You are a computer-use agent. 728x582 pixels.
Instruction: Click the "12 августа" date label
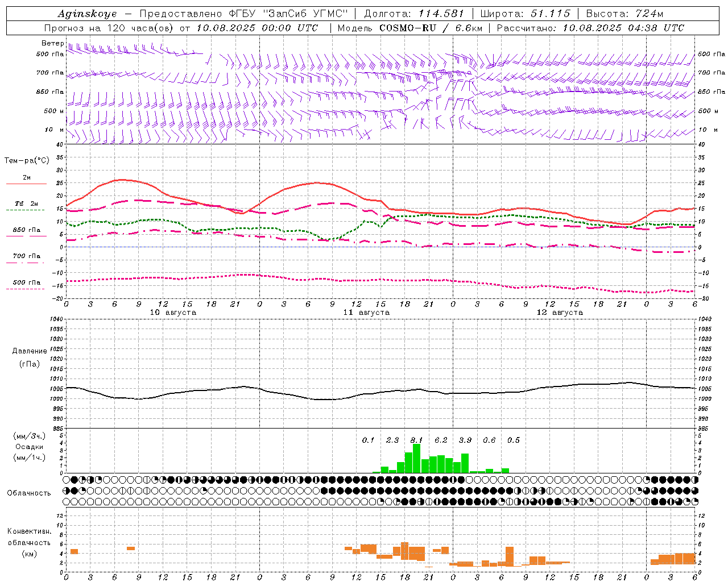560,313
